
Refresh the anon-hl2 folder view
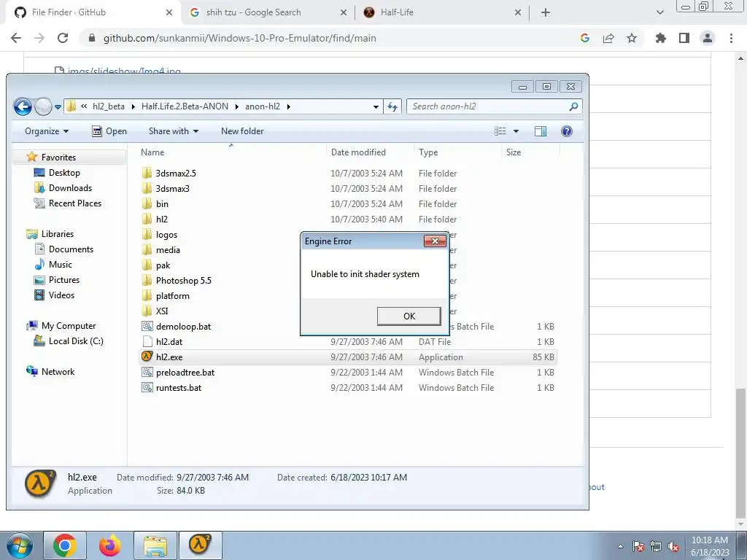(392, 106)
